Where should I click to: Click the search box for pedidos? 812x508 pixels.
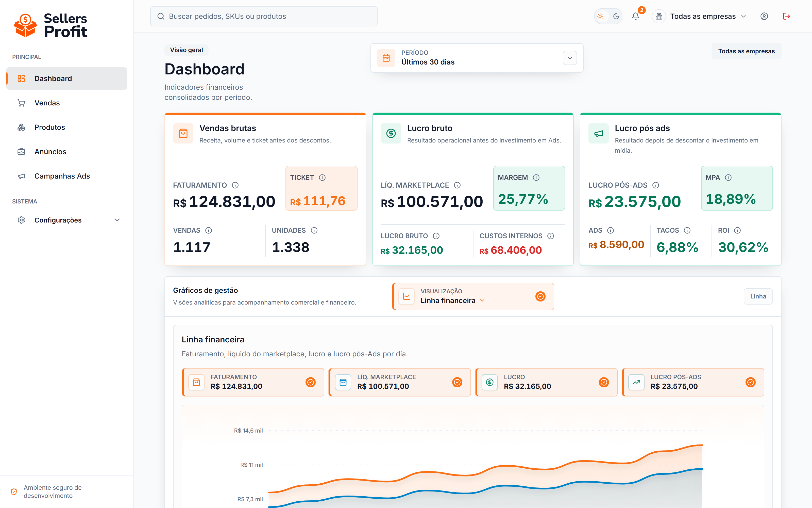pyautogui.click(x=264, y=16)
